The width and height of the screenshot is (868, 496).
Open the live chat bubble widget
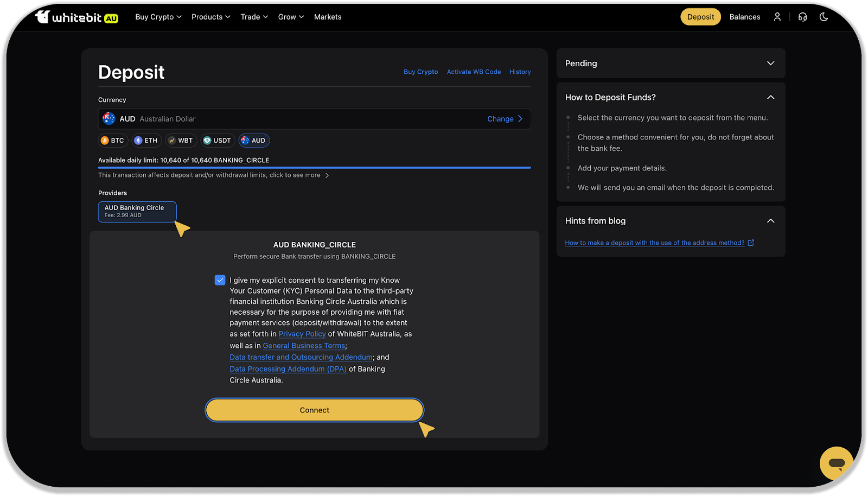click(836, 463)
